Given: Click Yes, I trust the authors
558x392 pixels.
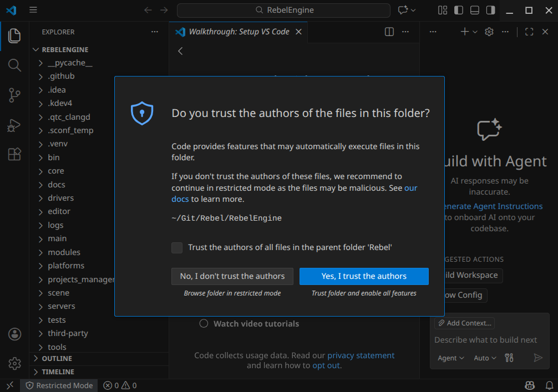Looking at the screenshot, I should (364, 276).
